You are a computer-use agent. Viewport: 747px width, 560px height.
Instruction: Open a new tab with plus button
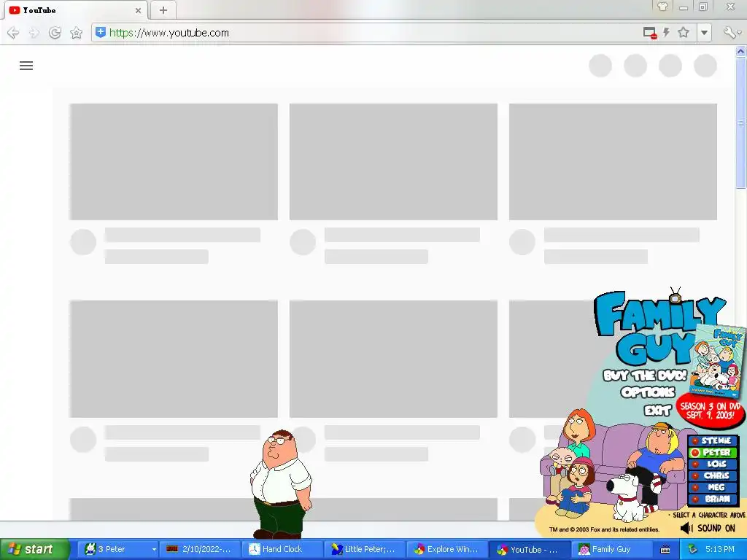163,10
